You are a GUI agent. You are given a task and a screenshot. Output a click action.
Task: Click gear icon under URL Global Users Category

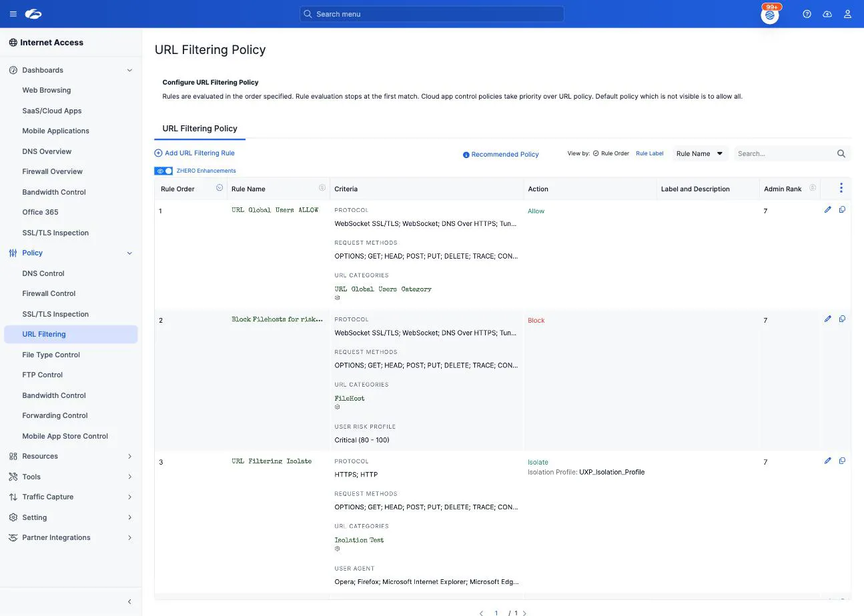coord(337,297)
